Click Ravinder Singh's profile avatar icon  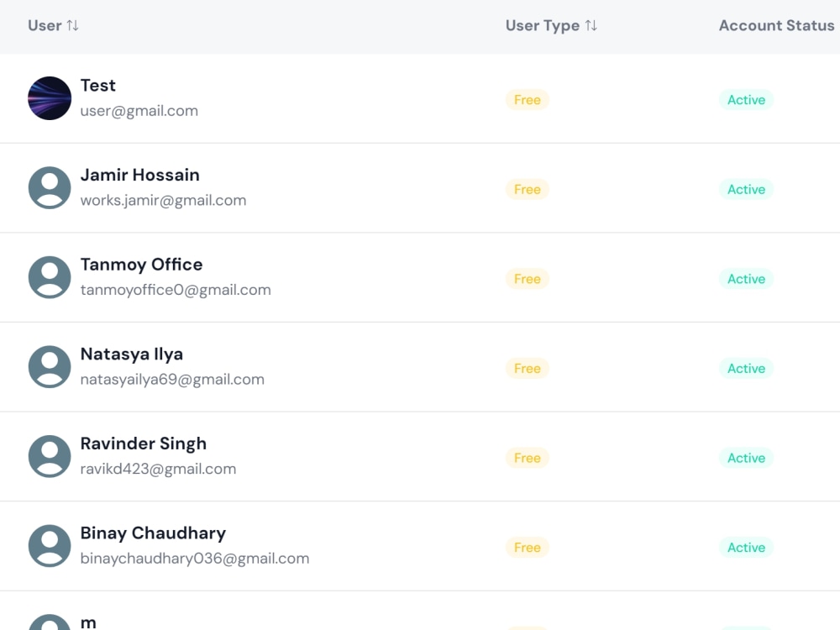tap(50, 456)
